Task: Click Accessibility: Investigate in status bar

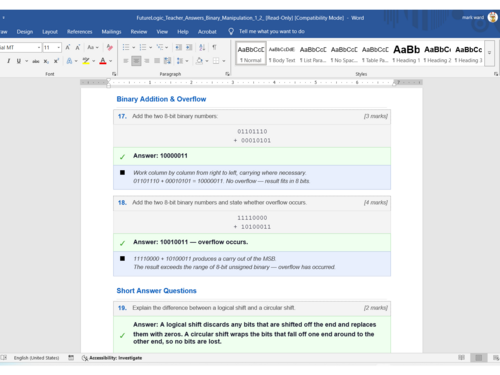Action: 112,358
